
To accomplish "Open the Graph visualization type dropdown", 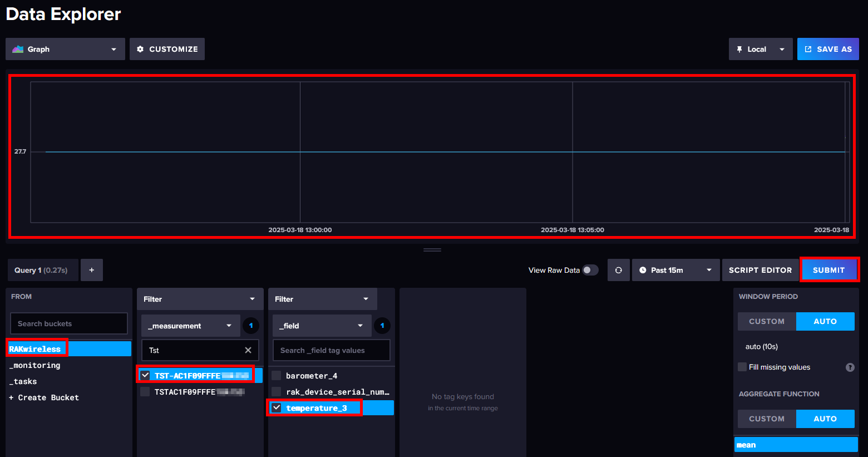I will 65,49.
